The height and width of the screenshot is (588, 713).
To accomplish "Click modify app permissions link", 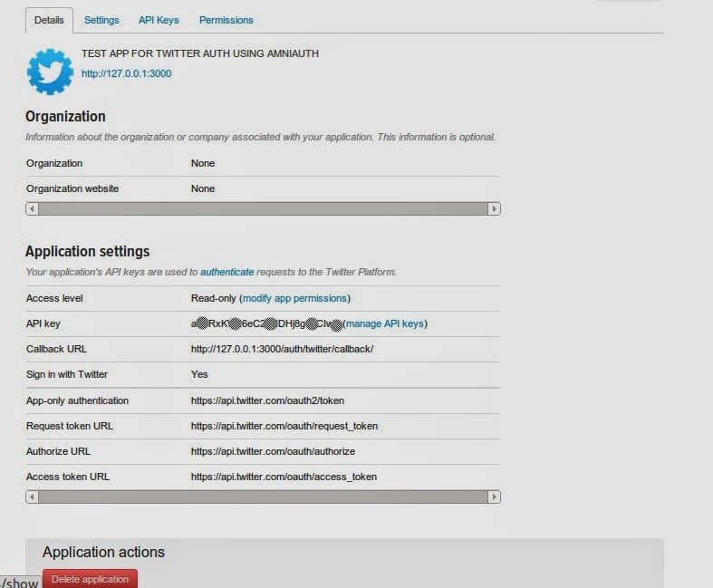I will coord(294,298).
